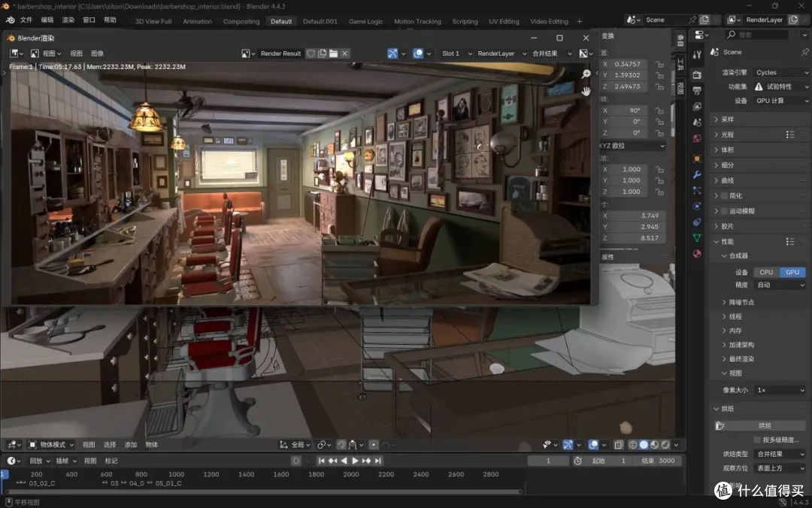Switch to the Animation workspace tab

coord(197,22)
